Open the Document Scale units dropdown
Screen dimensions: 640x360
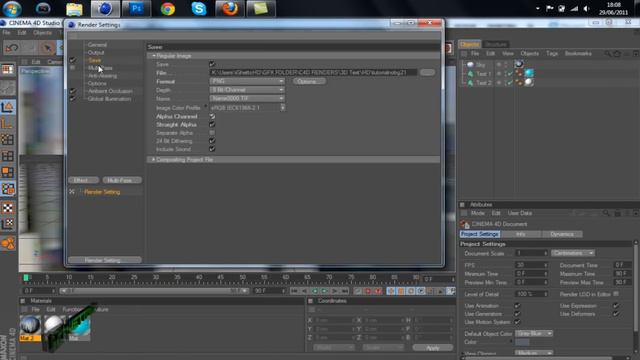[573, 253]
